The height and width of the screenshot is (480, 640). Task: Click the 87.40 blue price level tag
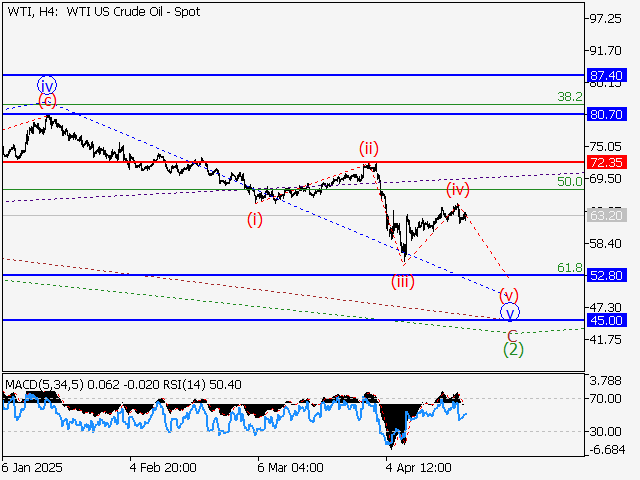[607, 75]
